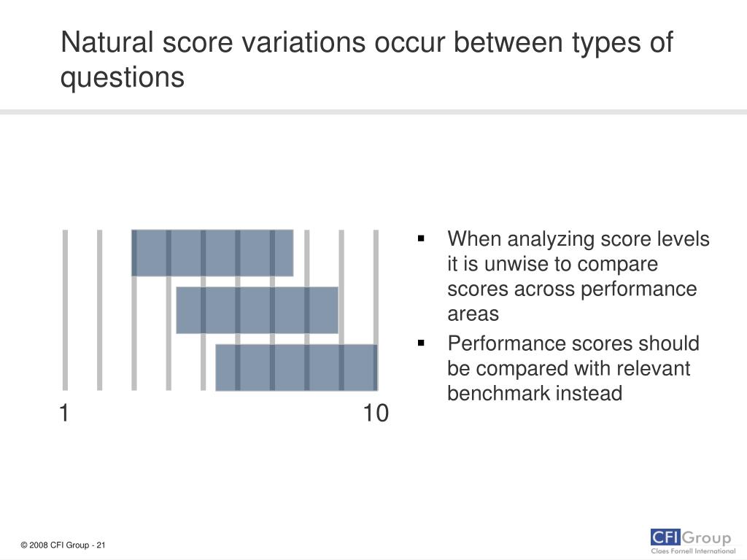Click the rightmost gray gridline above '10'

376,287
